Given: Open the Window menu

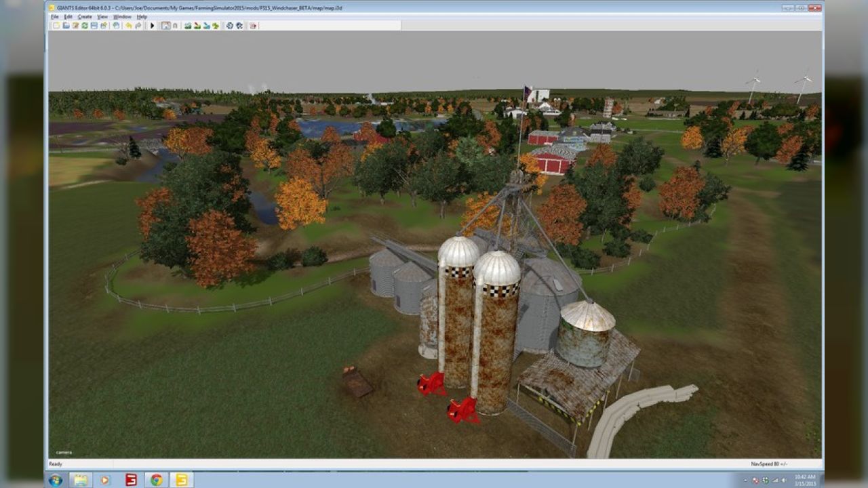Looking at the screenshot, I should 122,16.
